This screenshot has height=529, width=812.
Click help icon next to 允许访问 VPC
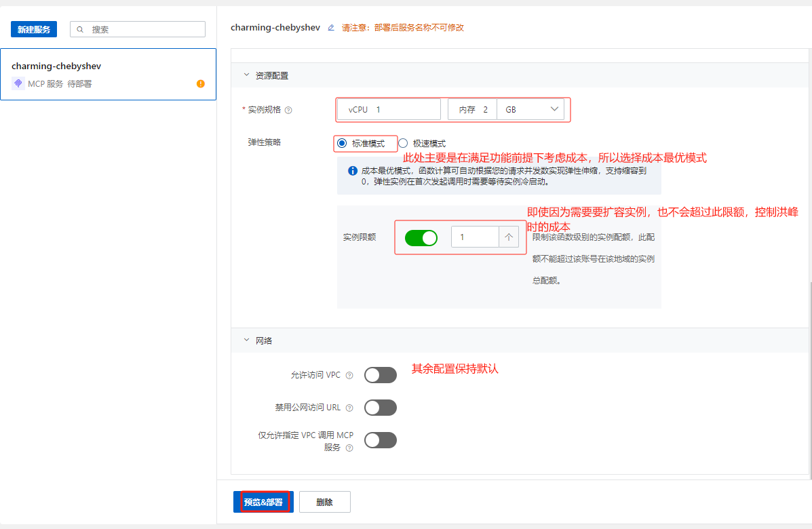point(349,376)
